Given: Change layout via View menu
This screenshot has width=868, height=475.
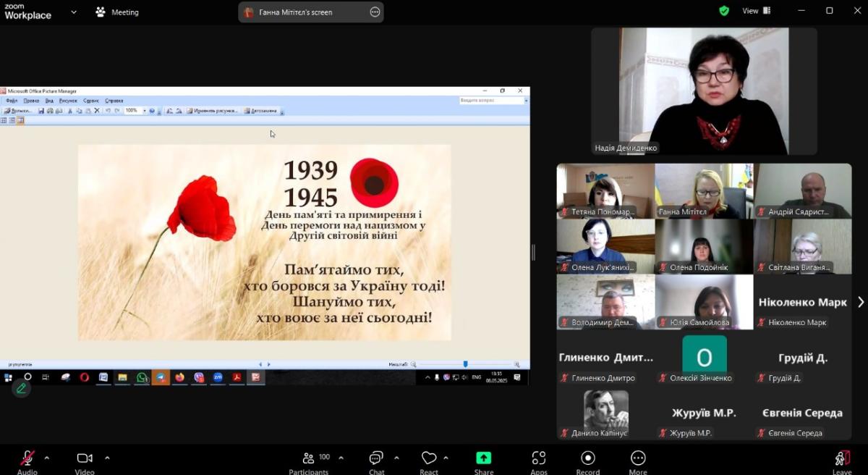Looking at the screenshot, I should coord(756,11).
